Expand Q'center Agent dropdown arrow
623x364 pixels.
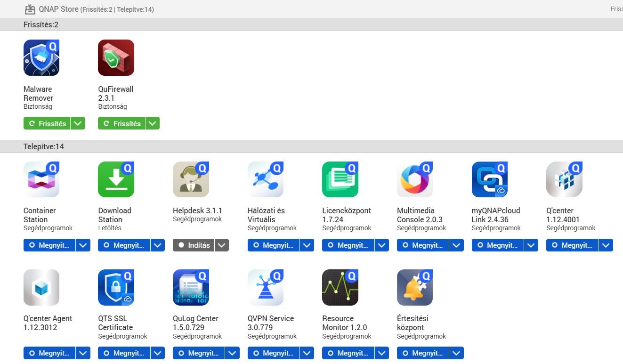83,353
